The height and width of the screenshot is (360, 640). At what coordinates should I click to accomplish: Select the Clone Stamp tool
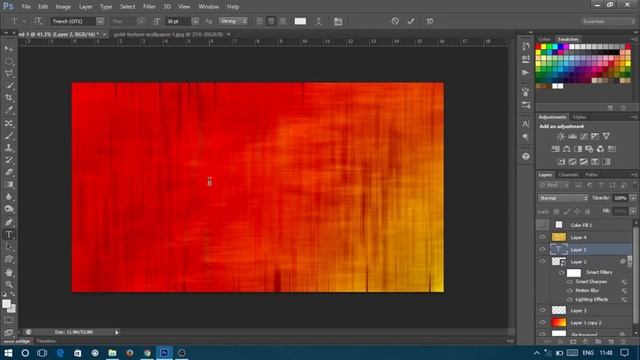(9, 148)
